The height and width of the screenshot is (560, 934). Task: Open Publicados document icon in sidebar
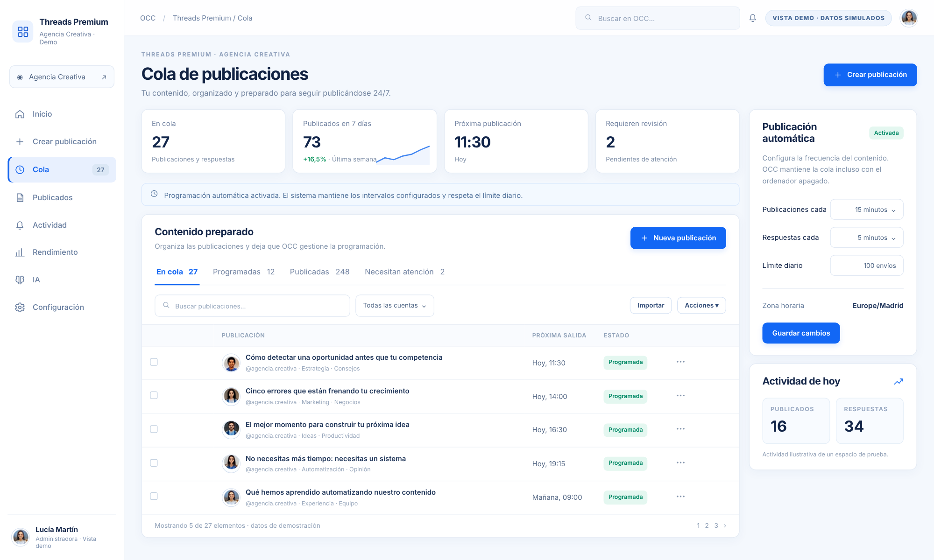tap(20, 198)
